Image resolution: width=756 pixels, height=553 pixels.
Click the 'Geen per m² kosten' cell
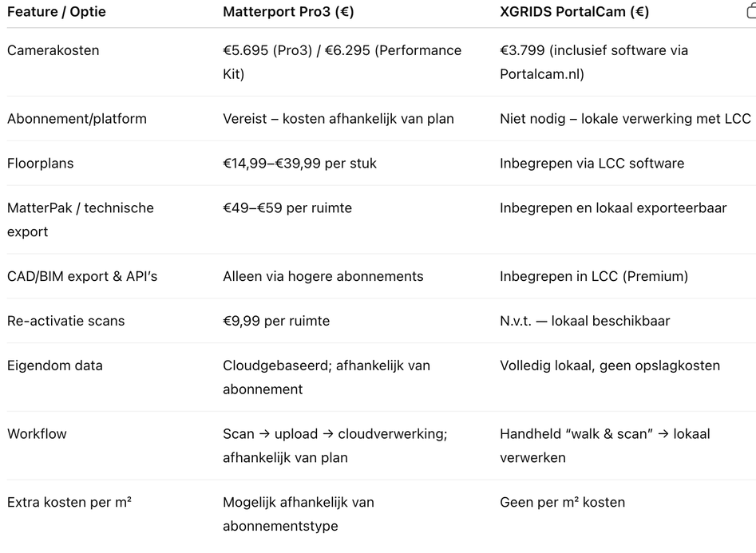pos(562,503)
